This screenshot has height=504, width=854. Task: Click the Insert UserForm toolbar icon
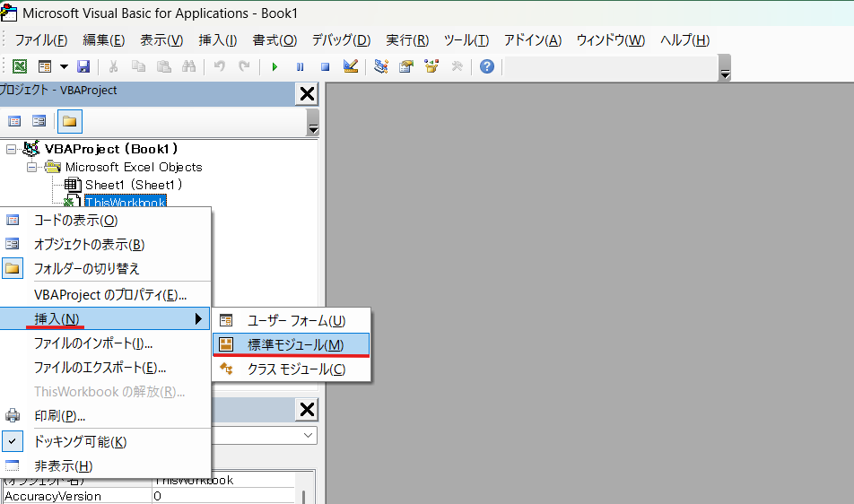point(45,66)
